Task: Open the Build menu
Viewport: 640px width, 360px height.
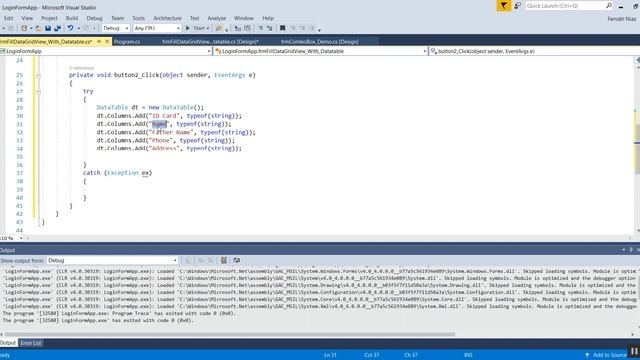Action: pyautogui.click(x=72, y=18)
